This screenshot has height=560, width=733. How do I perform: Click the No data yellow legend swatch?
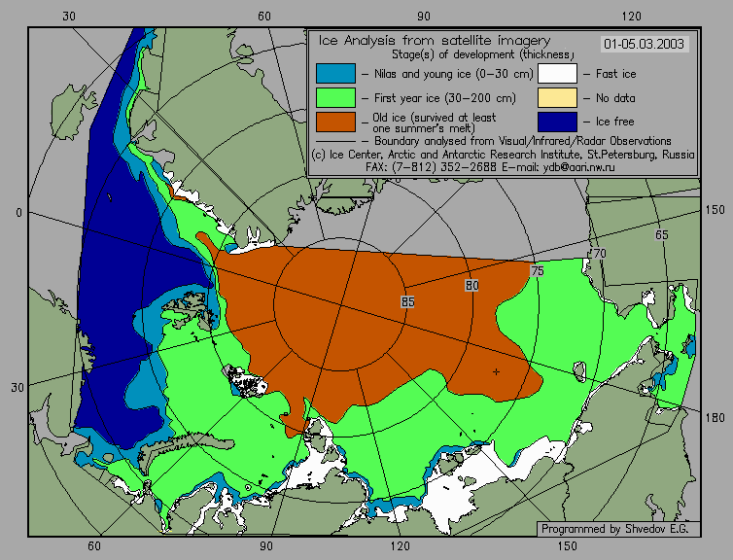[557, 97]
